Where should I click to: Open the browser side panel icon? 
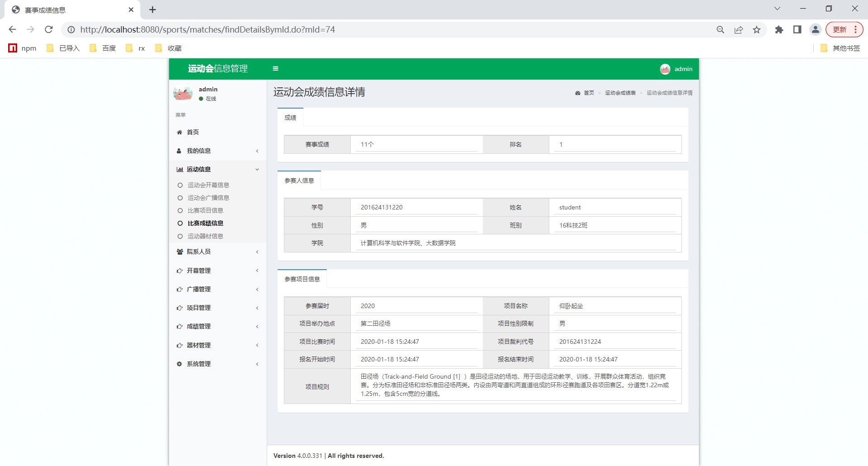pyautogui.click(x=797, y=29)
